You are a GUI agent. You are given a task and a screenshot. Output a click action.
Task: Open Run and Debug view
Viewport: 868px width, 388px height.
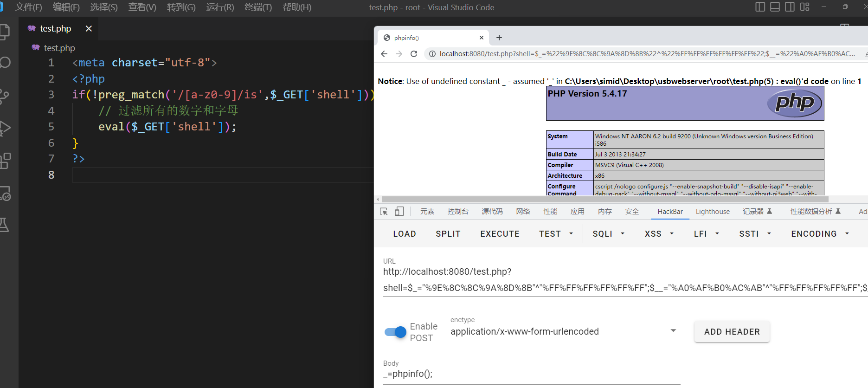(x=6, y=128)
